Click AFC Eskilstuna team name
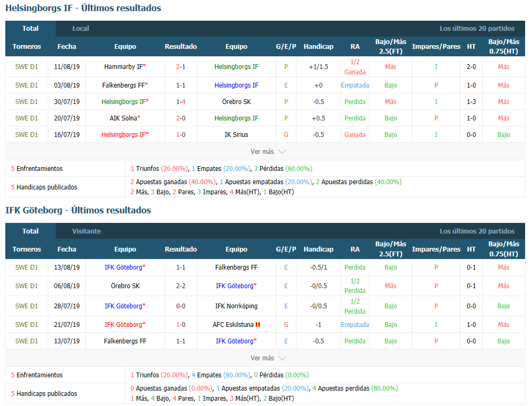This screenshot has height=406, width=532. point(233,325)
